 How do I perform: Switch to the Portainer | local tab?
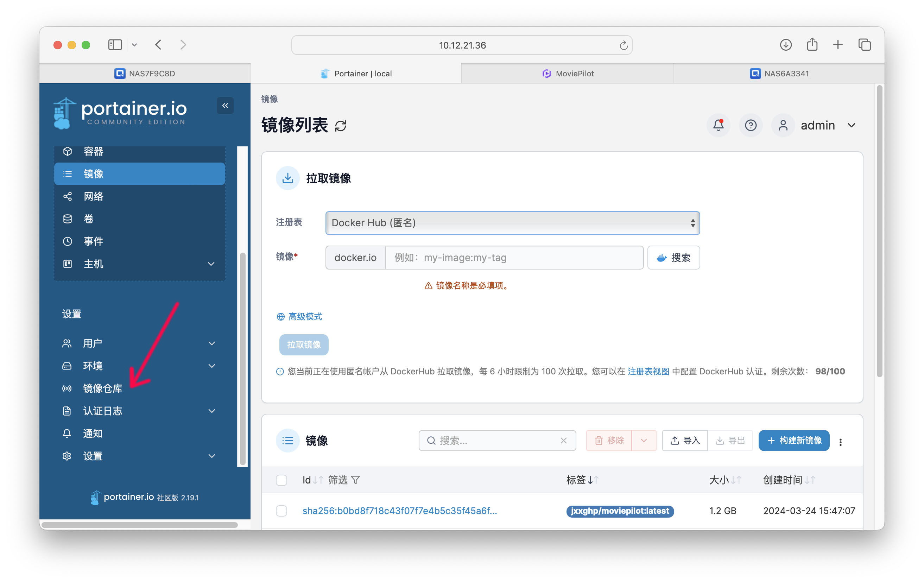tap(356, 74)
